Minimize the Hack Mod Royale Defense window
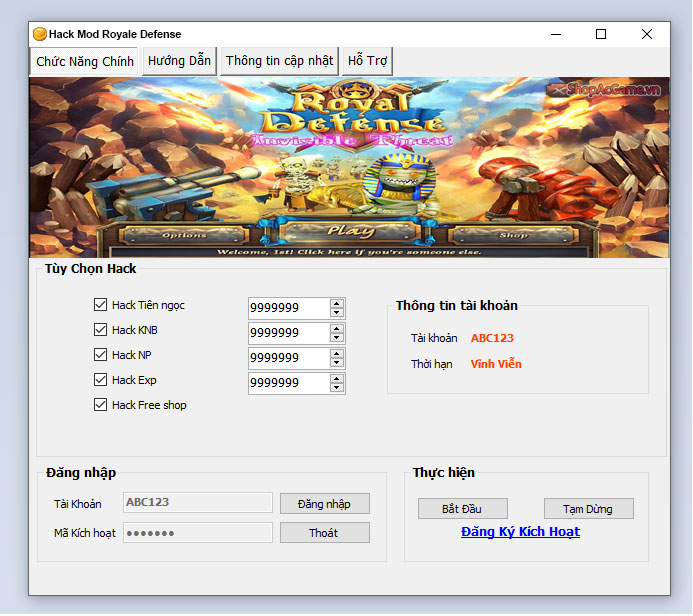693x616 pixels. tap(556, 34)
